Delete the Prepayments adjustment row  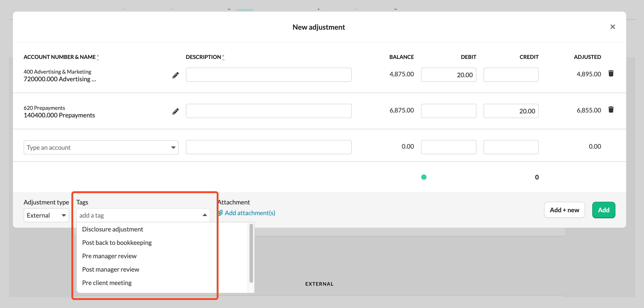[611, 110]
